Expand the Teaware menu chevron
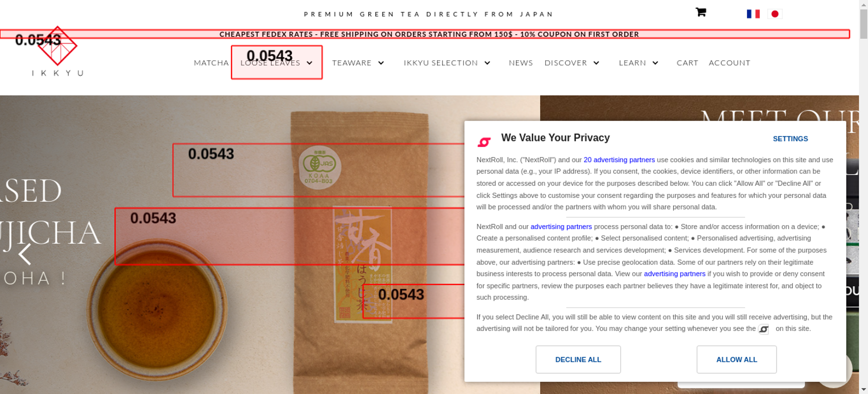The image size is (868, 394). coord(381,63)
